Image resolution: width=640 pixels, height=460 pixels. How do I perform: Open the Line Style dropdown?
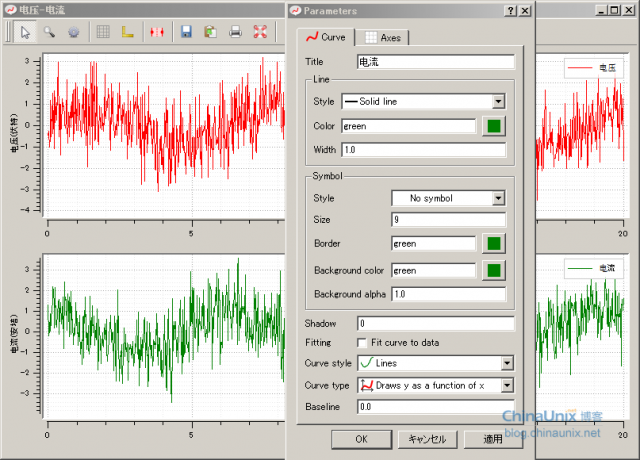click(497, 101)
